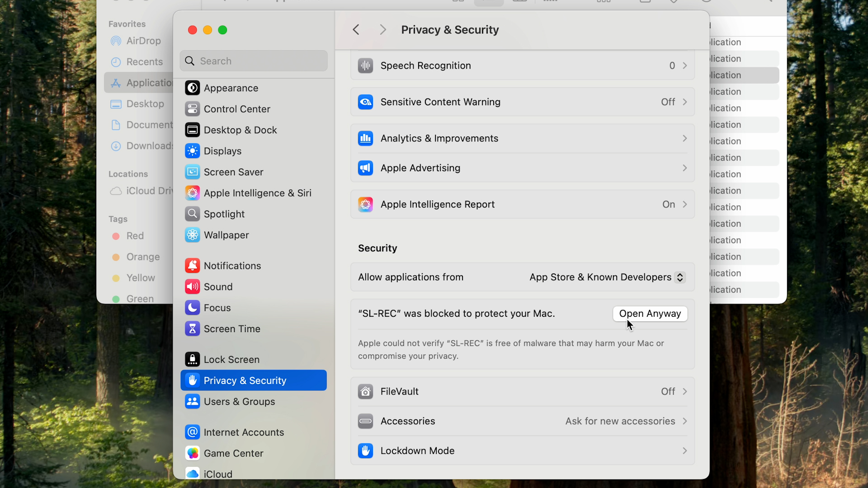The height and width of the screenshot is (488, 868).
Task: Select the iCloud sidebar item
Action: click(254, 474)
